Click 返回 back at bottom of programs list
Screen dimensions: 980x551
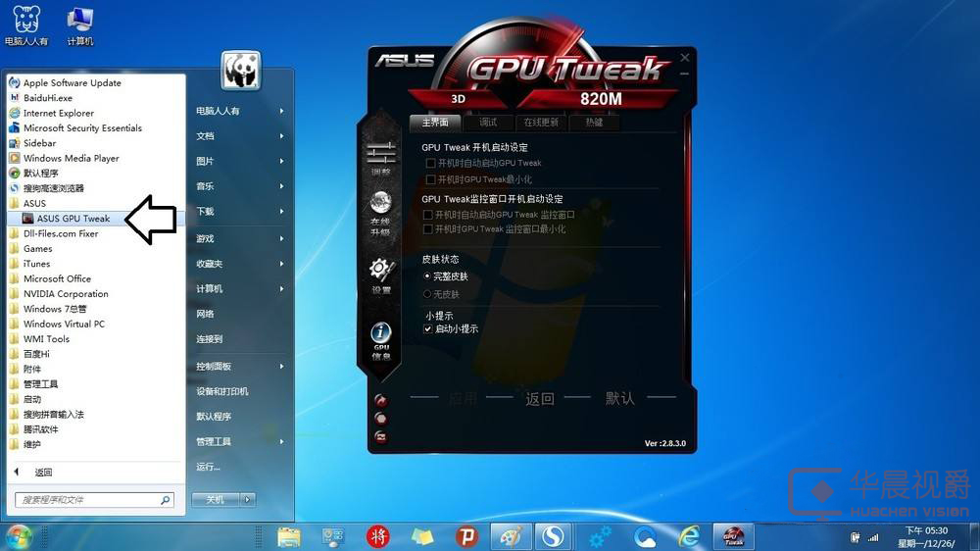(x=44, y=473)
